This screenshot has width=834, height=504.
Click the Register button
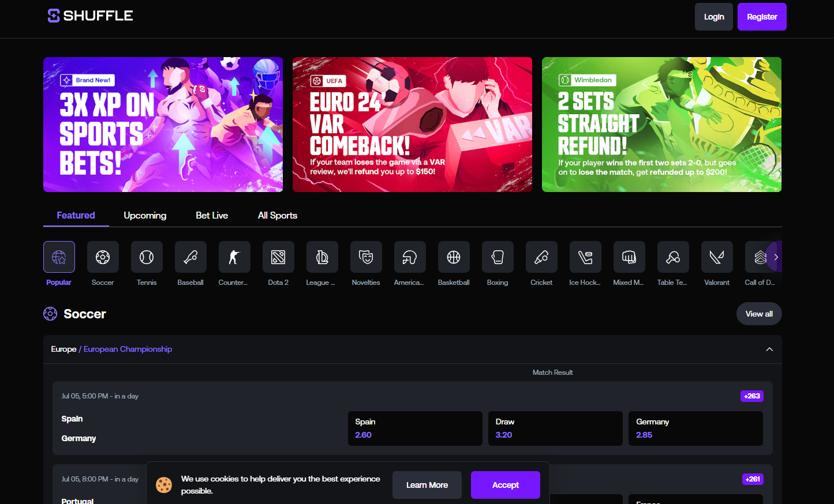pos(762,17)
